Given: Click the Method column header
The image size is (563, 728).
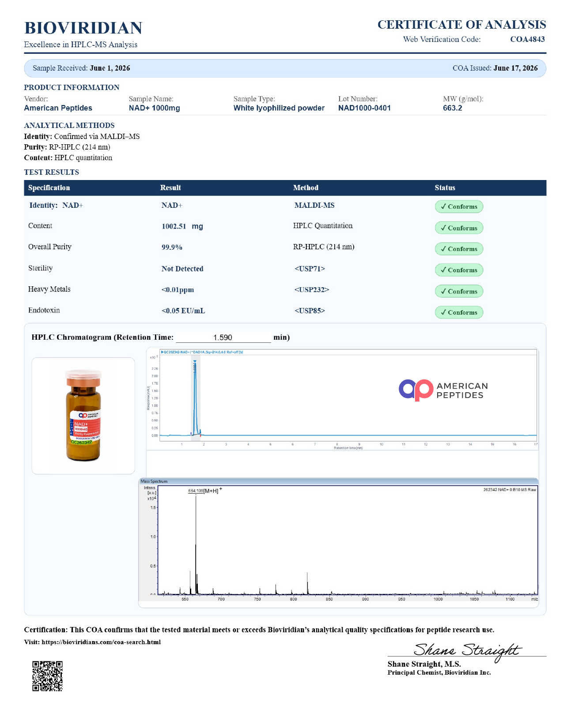Looking at the screenshot, I should pos(306,188).
